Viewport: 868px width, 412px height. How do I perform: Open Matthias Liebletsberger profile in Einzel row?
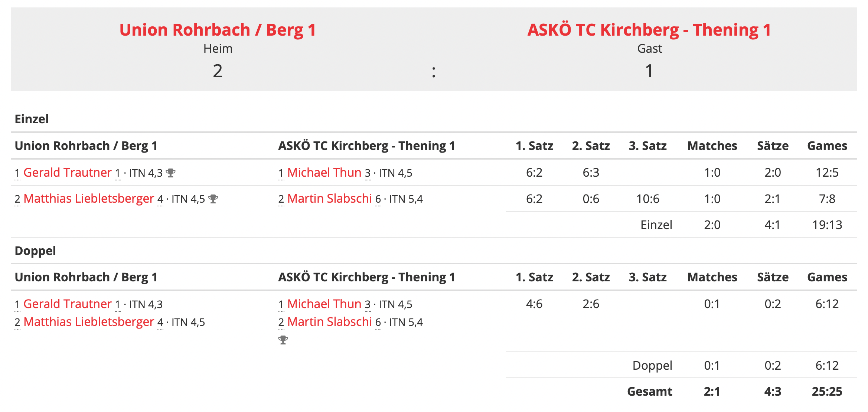[89, 199]
